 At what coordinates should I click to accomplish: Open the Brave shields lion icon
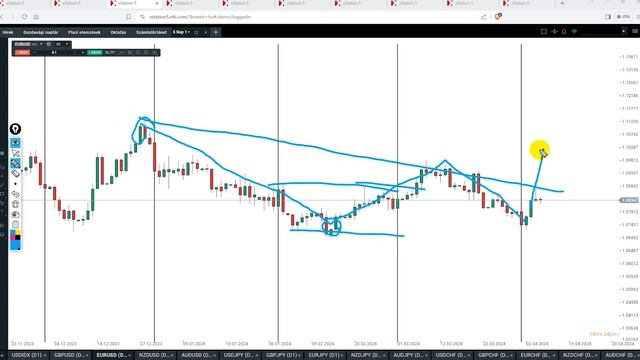click(x=498, y=17)
